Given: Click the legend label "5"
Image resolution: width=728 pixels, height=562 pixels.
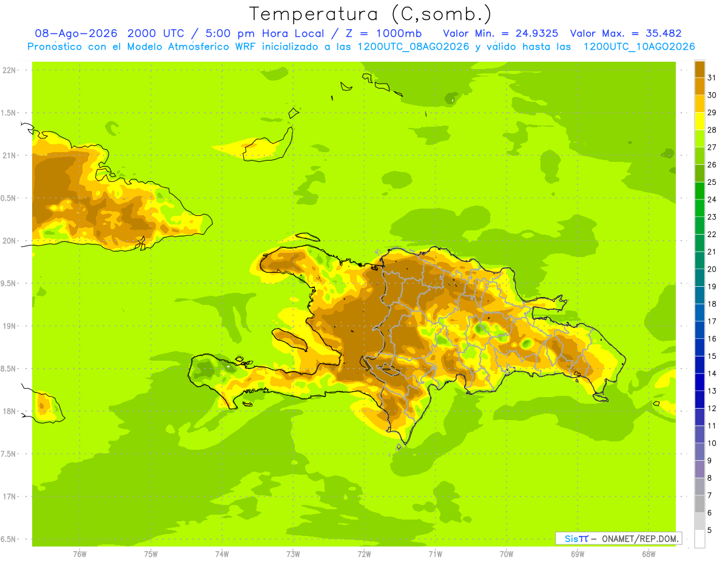Looking at the screenshot, I should [x=710, y=530].
